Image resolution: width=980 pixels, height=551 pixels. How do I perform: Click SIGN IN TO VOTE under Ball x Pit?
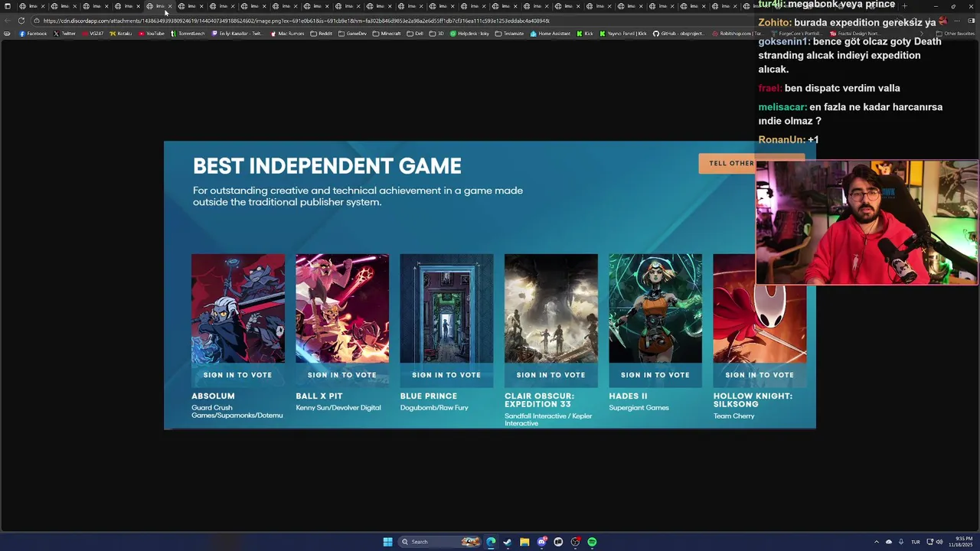(x=341, y=375)
